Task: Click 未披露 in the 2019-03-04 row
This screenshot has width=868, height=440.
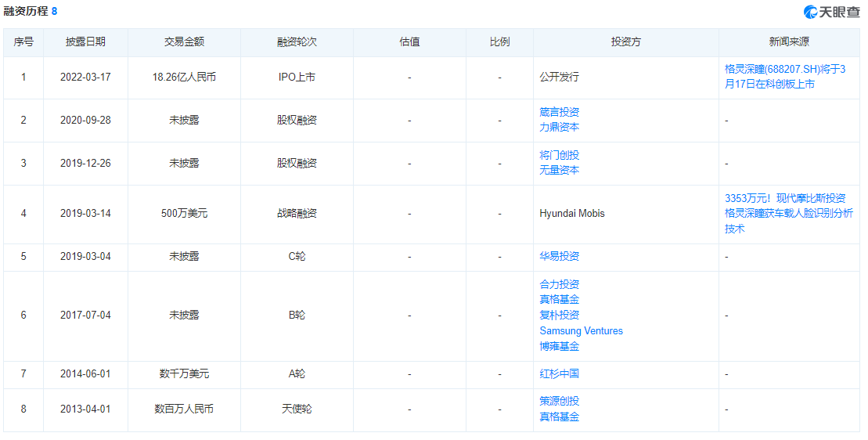Action: point(185,257)
